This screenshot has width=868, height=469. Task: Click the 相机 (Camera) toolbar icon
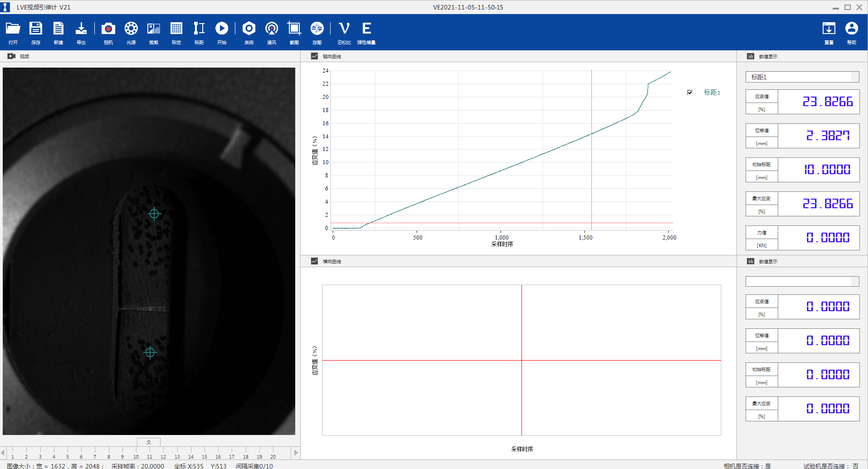coord(108,29)
